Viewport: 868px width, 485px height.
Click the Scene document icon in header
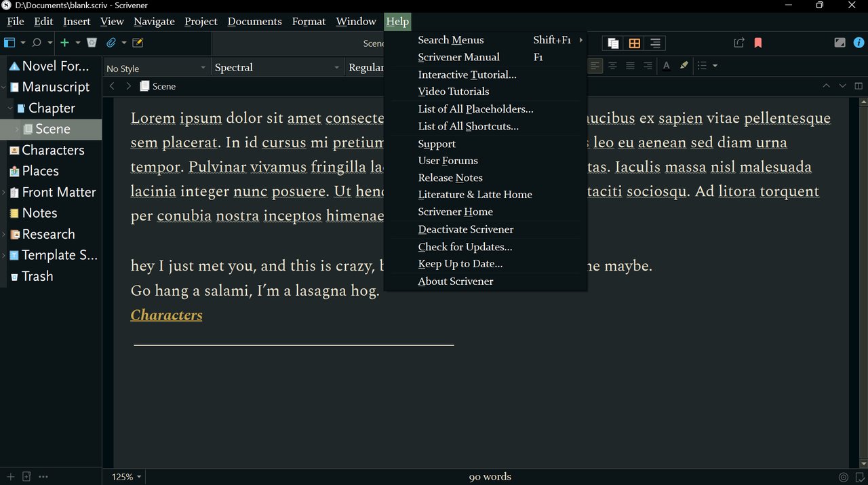144,86
